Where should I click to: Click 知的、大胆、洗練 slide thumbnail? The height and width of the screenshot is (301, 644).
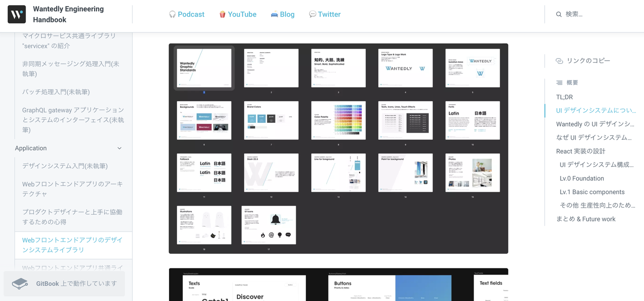(x=339, y=68)
